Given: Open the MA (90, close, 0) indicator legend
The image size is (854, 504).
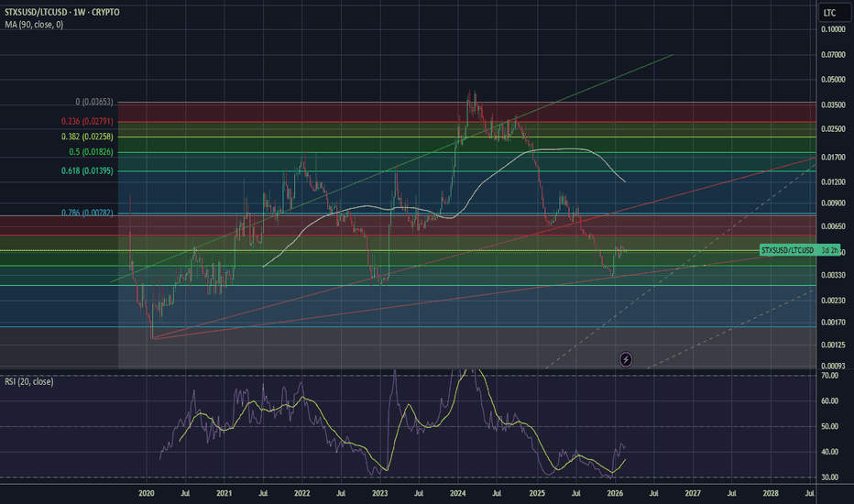Looking at the screenshot, I should (x=34, y=25).
